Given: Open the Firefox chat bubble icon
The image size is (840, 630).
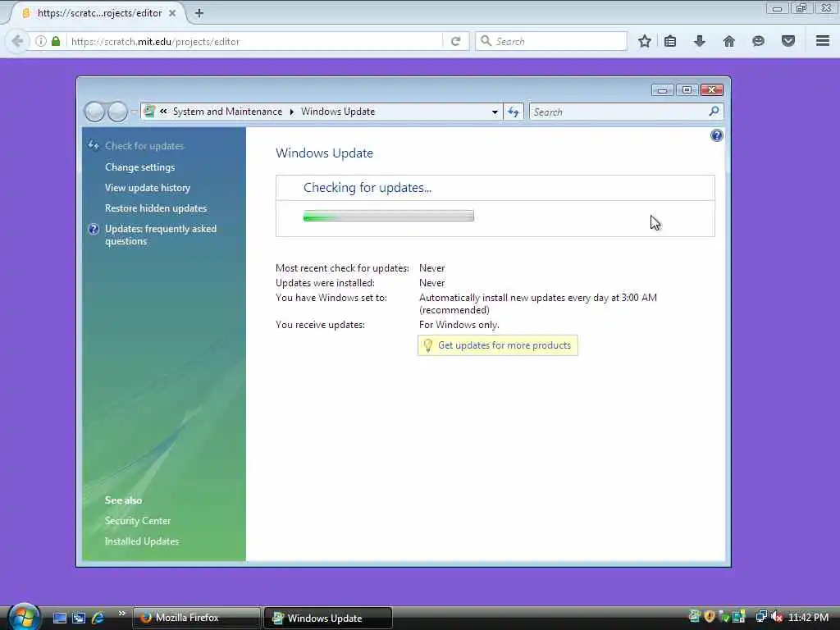Looking at the screenshot, I should click(758, 41).
